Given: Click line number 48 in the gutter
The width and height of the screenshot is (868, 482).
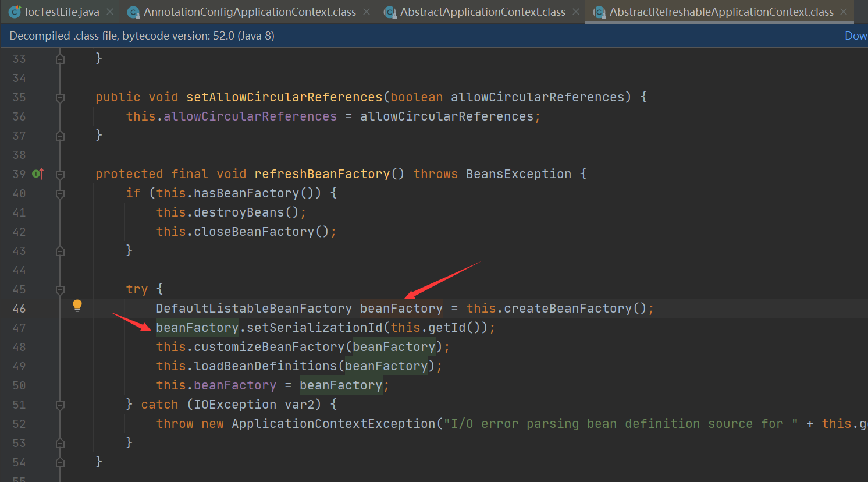Looking at the screenshot, I should (19, 347).
